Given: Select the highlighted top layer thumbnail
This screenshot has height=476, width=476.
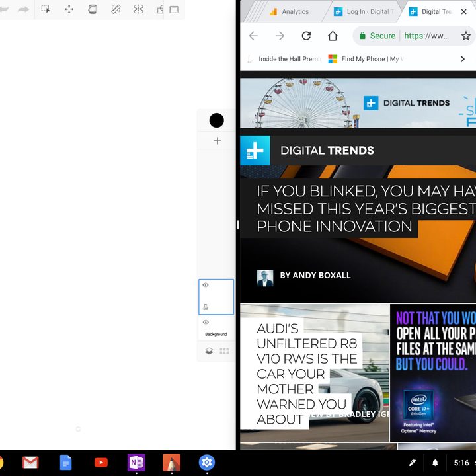Looking at the screenshot, I should click(216, 297).
